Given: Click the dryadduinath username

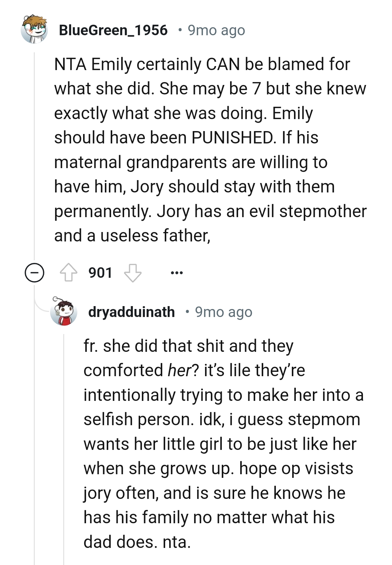Looking at the screenshot, I should coord(132,312).
